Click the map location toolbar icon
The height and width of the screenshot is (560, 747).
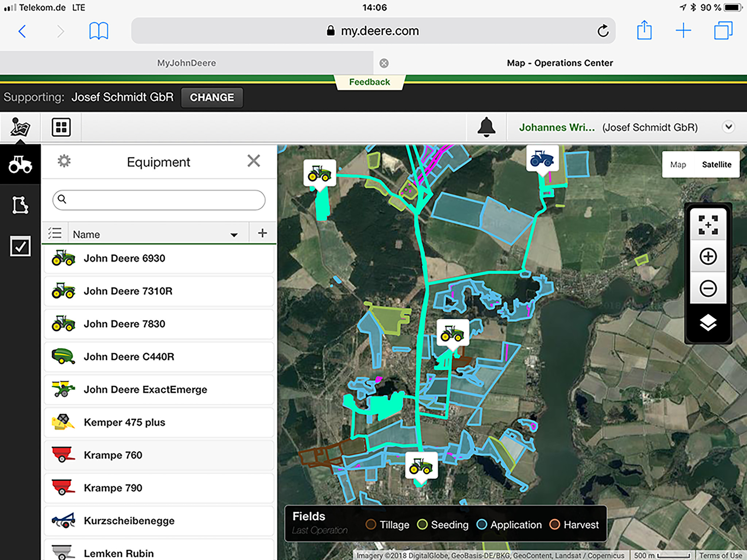[20, 127]
